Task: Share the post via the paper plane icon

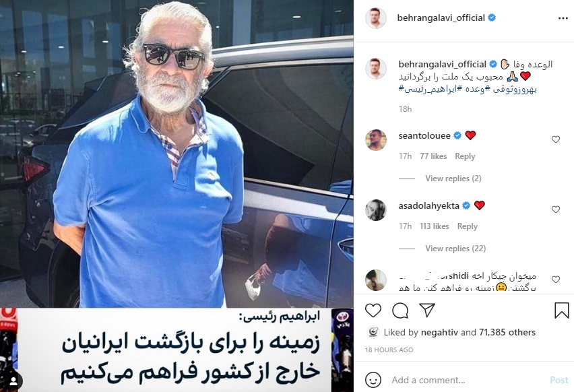Action: 427,311
